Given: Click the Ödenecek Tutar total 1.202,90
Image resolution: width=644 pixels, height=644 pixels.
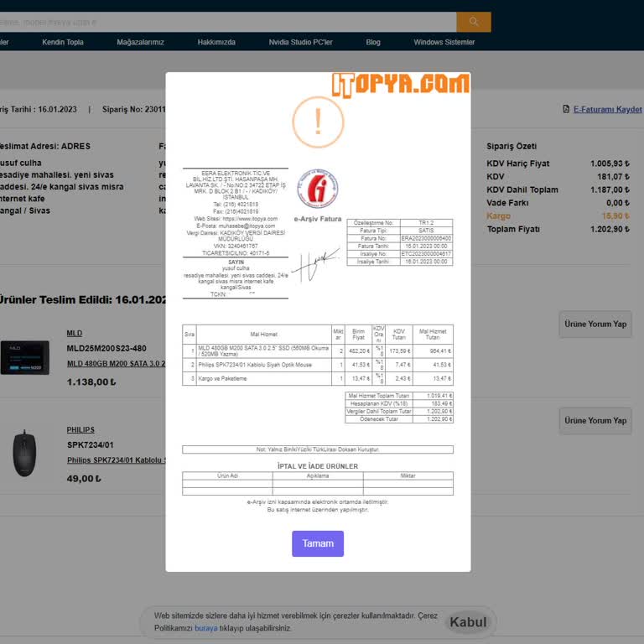Looking at the screenshot, I should click(434, 419).
